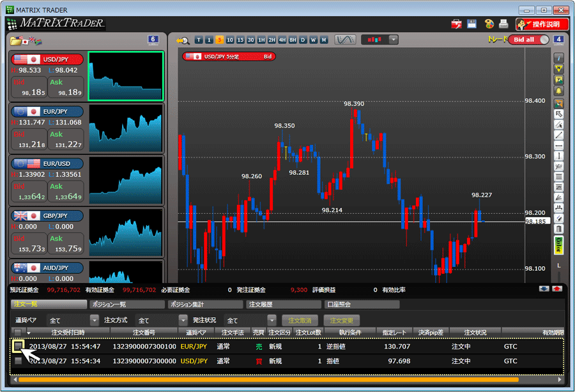Select the 5-minute timeframe button

(219, 40)
